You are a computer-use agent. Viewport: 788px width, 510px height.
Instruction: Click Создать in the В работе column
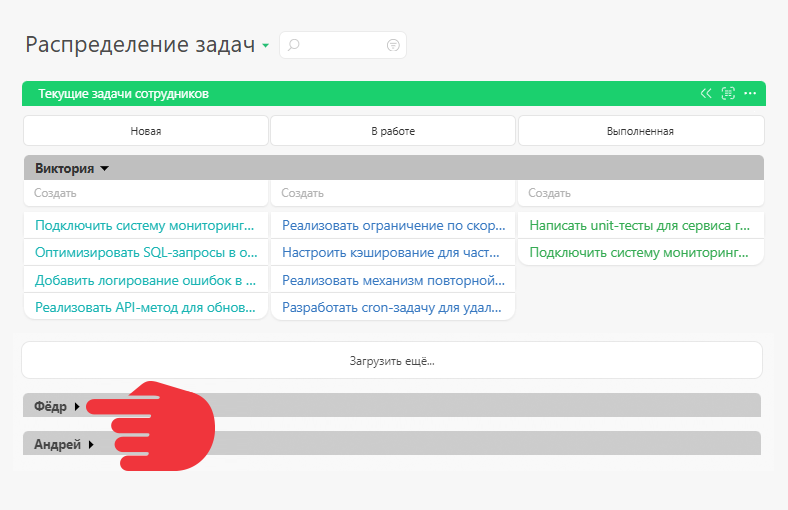click(x=393, y=193)
